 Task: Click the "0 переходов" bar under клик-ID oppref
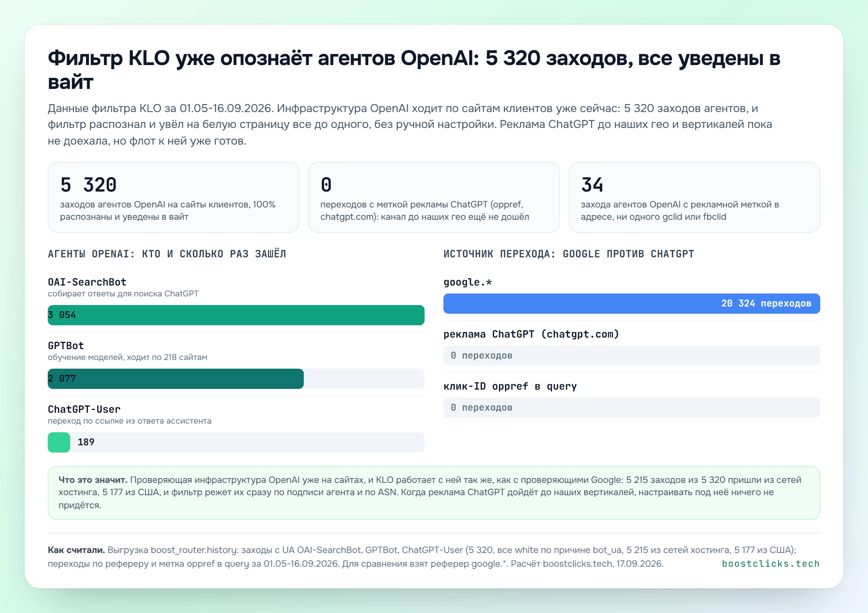point(631,408)
